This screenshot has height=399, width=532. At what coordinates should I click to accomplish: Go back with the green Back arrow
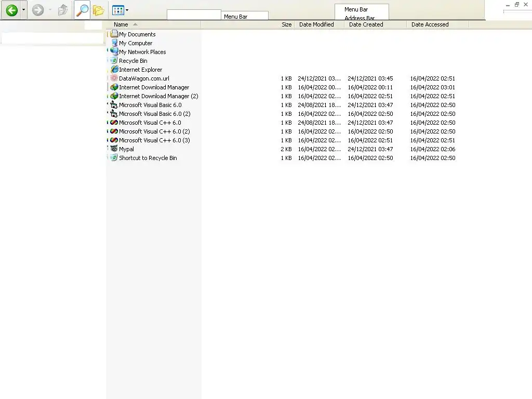coord(11,10)
